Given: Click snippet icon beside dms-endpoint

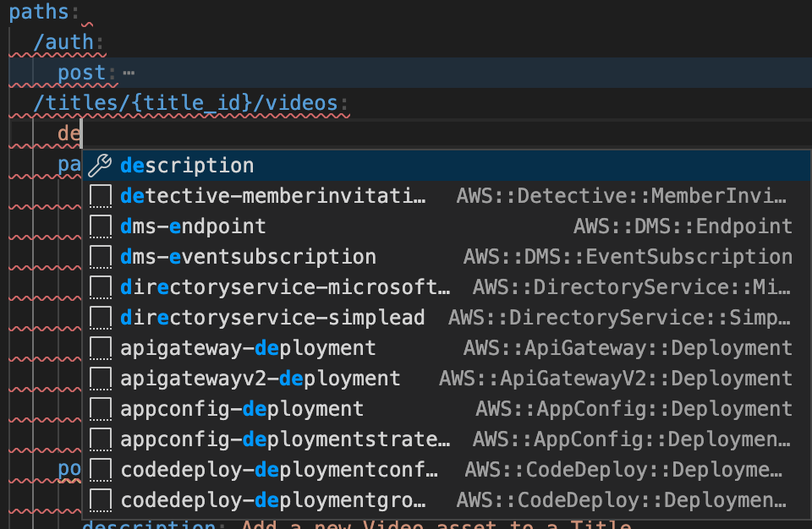Looking at the screenshot, I should pyautogui.click(x=101, y=226).
